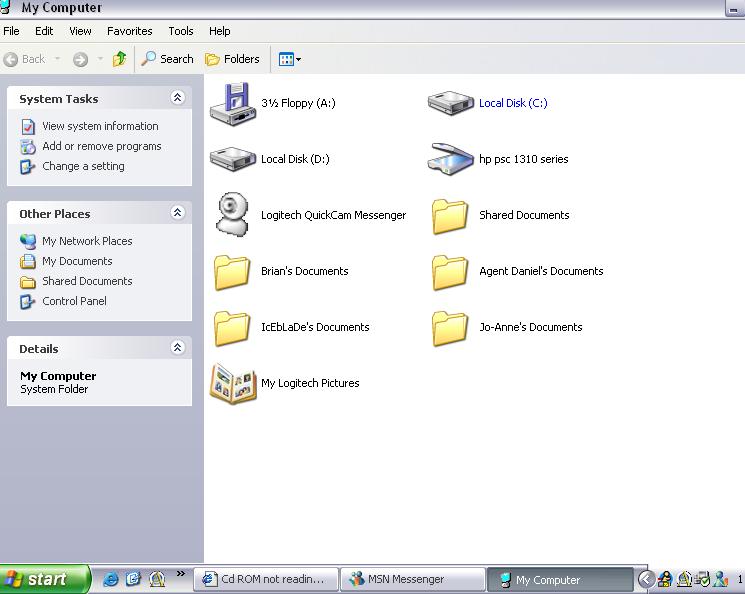Open the 3½ Floppy (A:) drive icon
Image resolution: width=745 pixels, height=594 pixels.
(x=233, y=104)
